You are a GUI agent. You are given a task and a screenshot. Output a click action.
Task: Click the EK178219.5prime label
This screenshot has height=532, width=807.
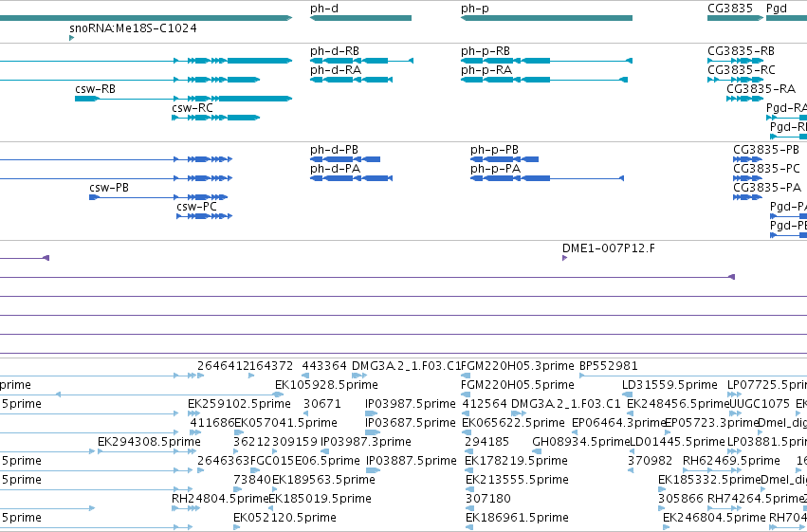coord(516,461)
